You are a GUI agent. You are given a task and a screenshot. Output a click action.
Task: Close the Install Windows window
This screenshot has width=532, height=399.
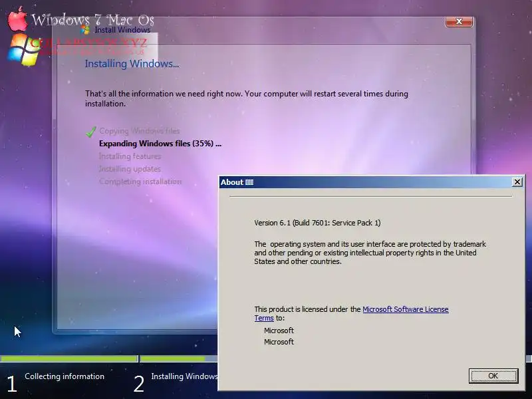(459, 21)
